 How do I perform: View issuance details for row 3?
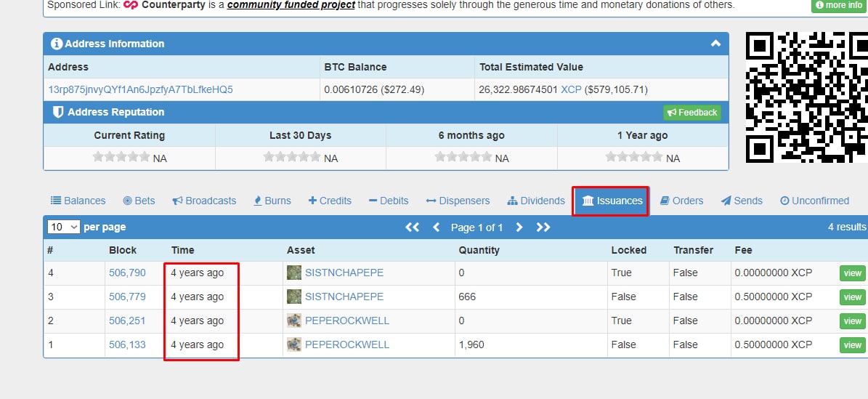pos(853,297)
